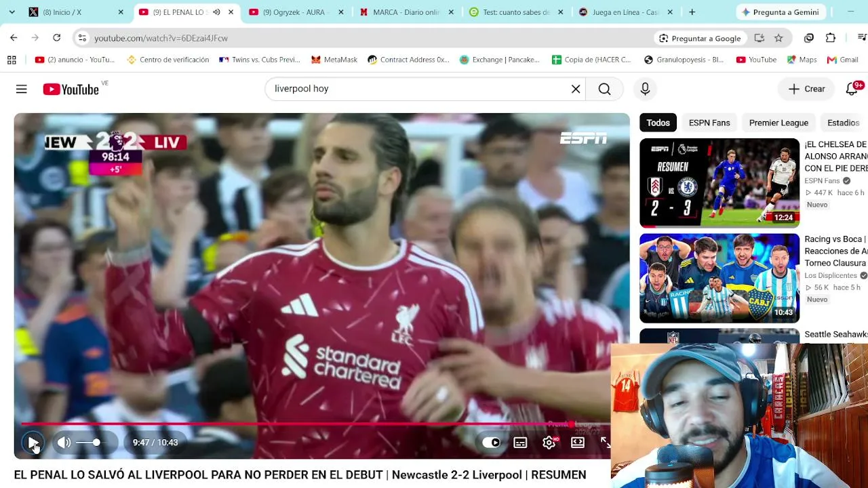Play the paused YouTube video
This screenshot has height=488, width=868.
33,443
